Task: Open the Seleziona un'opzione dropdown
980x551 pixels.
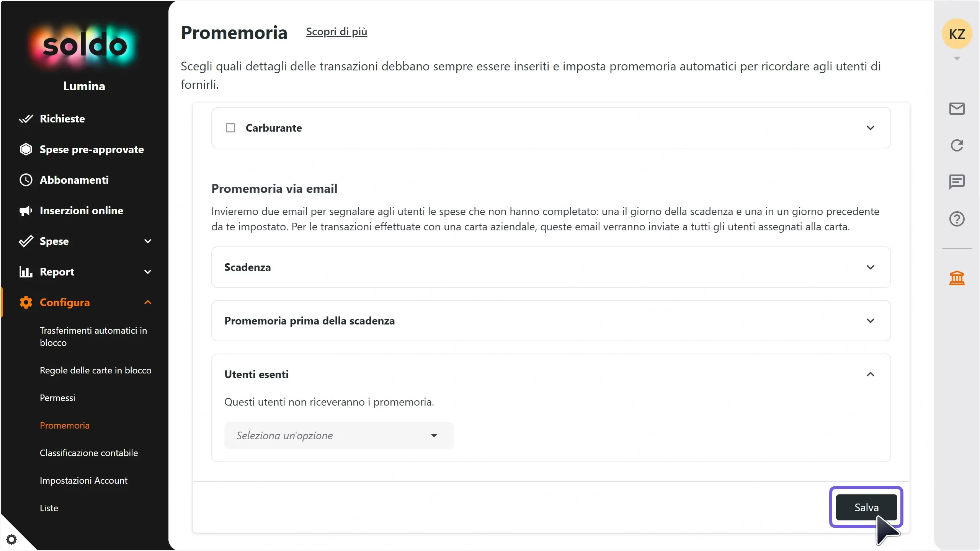Action: (339, 435)
